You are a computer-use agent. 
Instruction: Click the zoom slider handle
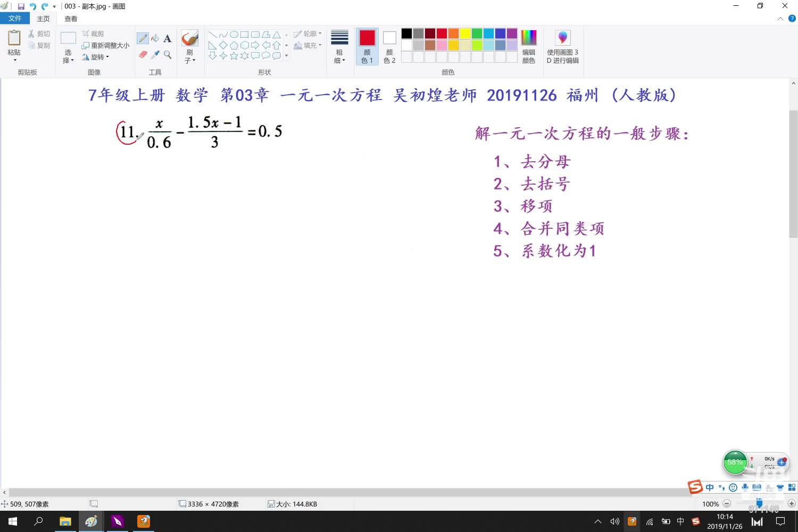759,503
